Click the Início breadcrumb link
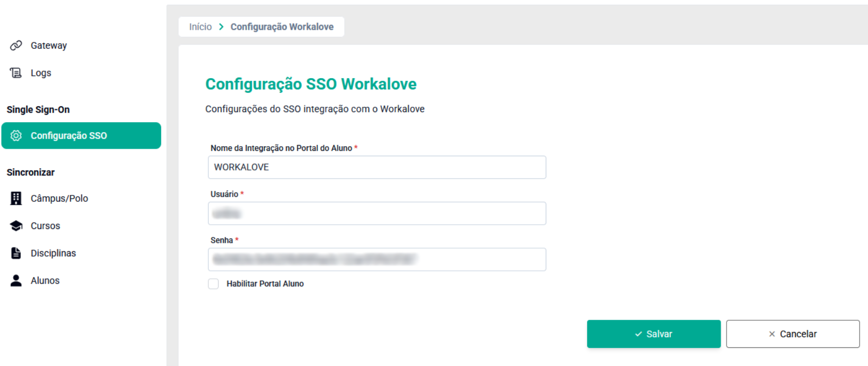The height and width of the screenshot is (366, 868). (x=201, y=27)
